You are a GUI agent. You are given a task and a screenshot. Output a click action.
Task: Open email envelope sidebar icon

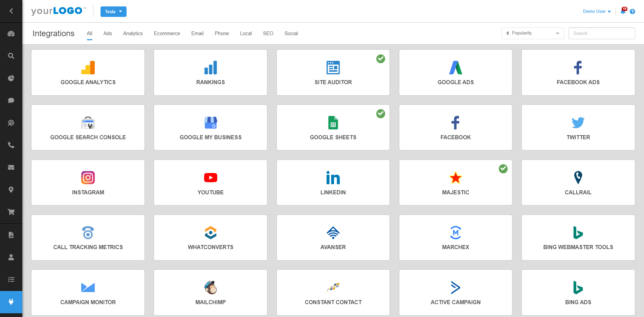point(11,167)
